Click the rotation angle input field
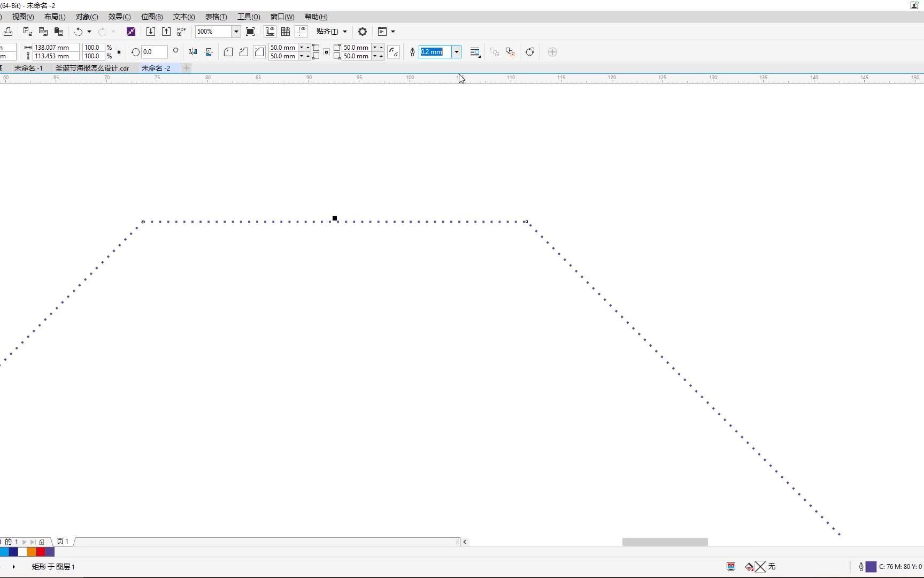Screen dimensions: 924x578 pos(155,52)
